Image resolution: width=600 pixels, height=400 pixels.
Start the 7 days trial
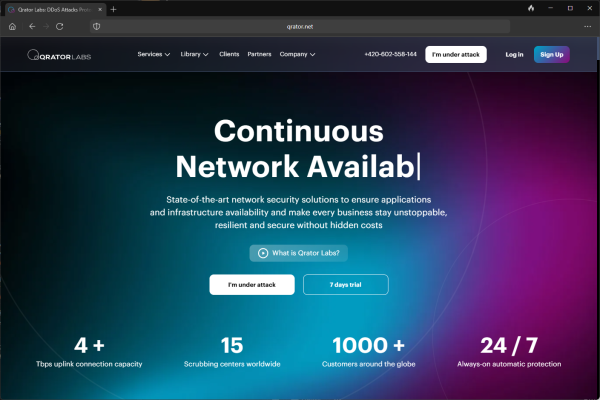tap(345, 285)
